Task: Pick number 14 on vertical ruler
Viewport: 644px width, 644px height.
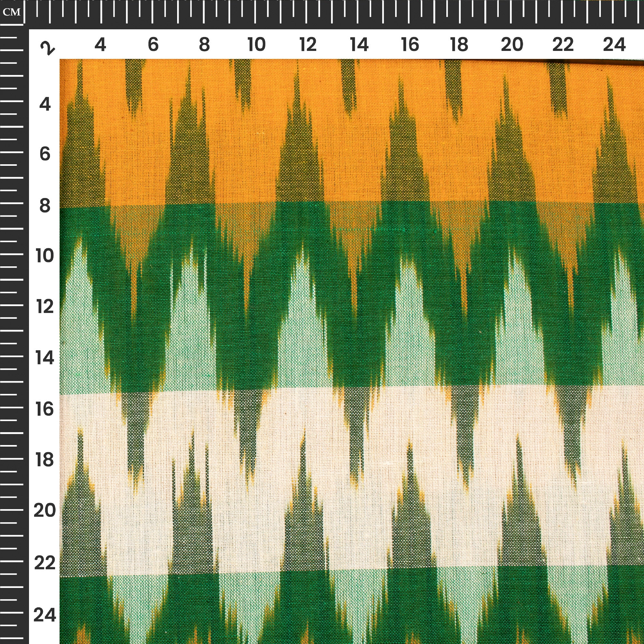Action: (44, 358)
